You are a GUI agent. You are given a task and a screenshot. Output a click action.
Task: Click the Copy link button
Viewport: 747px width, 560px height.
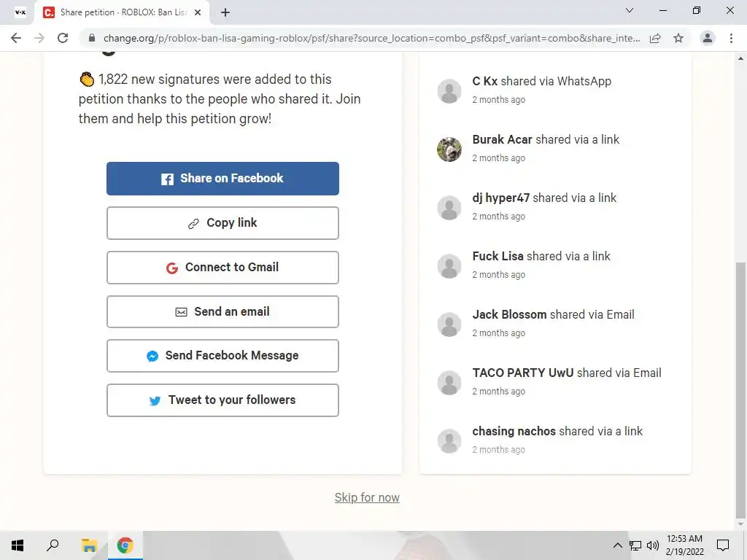click(x=222, y=223)
